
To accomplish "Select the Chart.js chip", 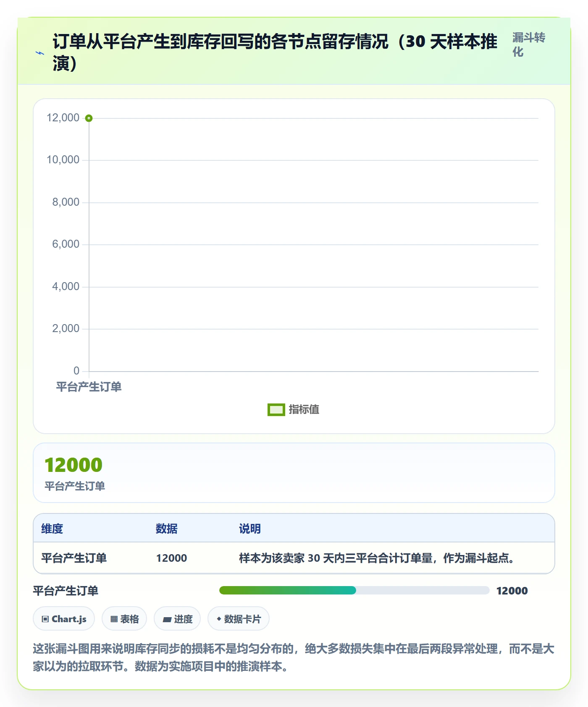I will (x=64, y=619).
